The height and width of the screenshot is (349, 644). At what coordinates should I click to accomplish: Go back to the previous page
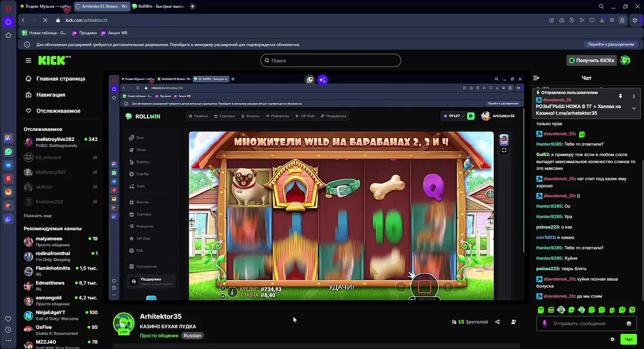[x=23, y=20]
